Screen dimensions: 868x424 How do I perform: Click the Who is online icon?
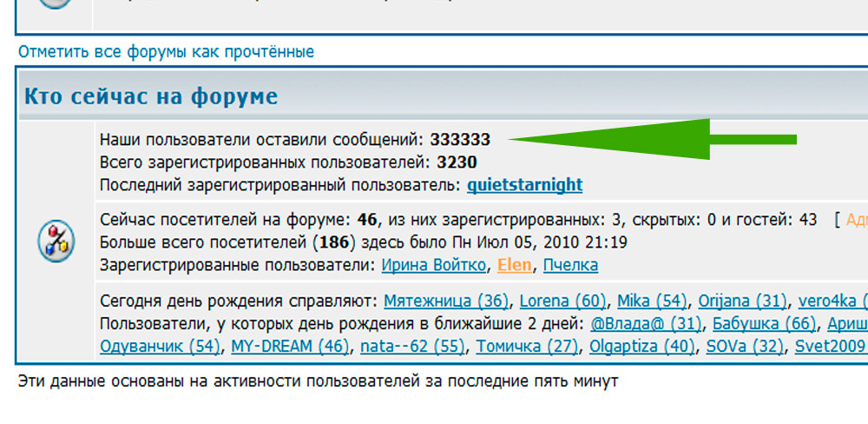tap(56, 242)
